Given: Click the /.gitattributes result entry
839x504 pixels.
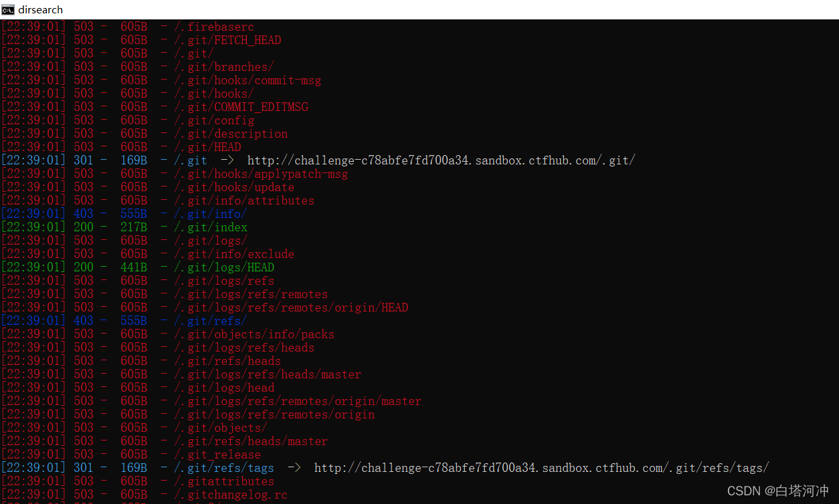Looking at the screenshot, I should [224, 481].
